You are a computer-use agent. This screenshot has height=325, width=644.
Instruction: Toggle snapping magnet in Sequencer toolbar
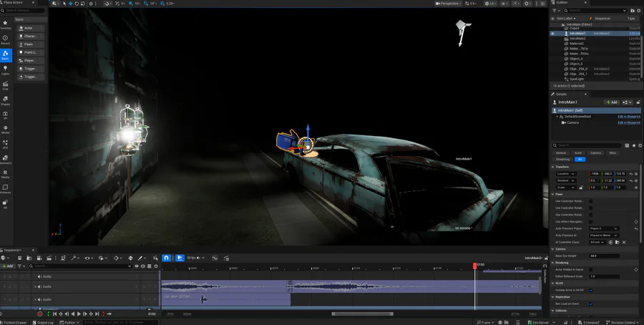pos(166,258)
